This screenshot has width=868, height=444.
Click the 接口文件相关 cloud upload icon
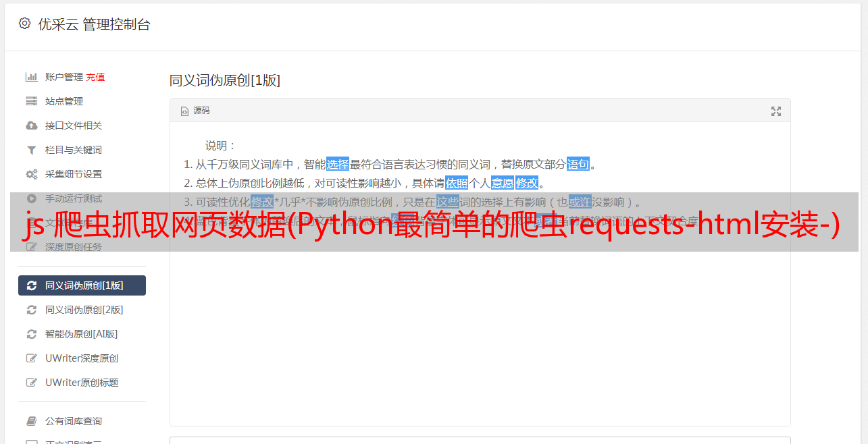(x=31, y=126)
